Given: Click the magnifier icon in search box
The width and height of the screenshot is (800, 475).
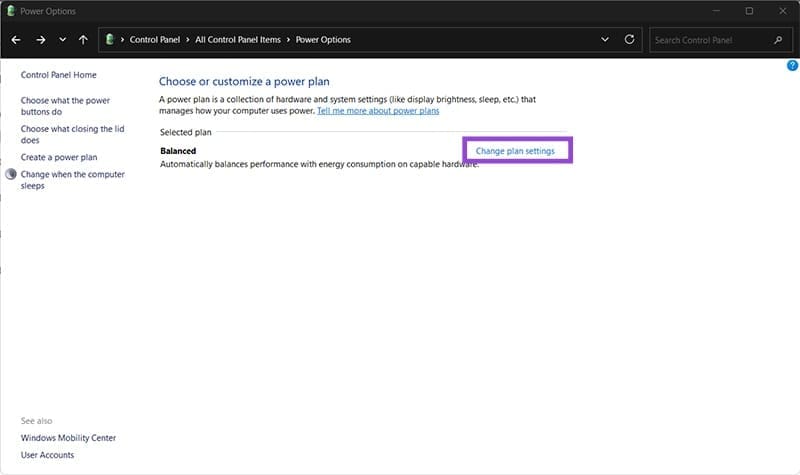Looking at the screenshot, I should tap(778, 40).
